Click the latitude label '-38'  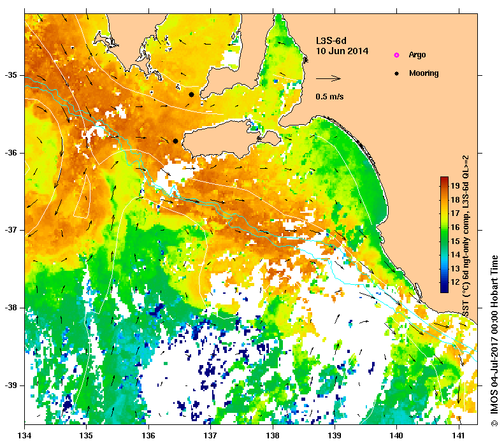pos(11,308)
